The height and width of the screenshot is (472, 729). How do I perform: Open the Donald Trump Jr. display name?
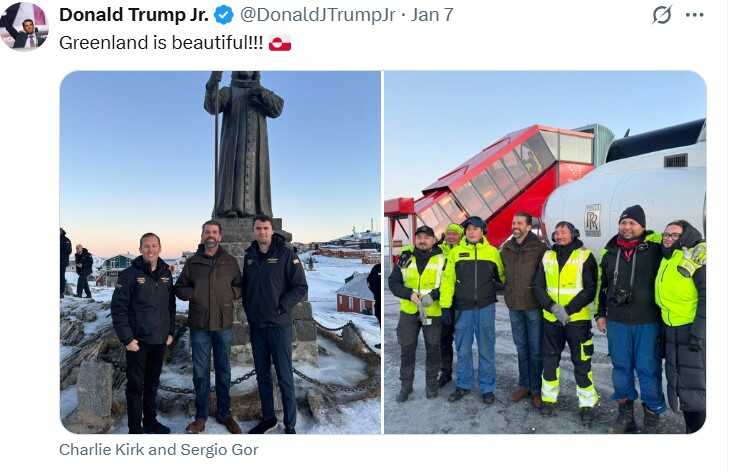click(x=134, y=15)
